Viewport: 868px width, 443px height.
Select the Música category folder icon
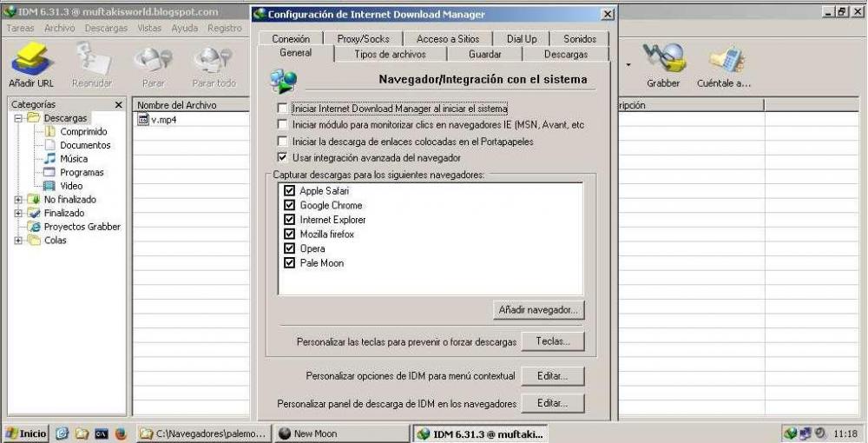click(49, 159)
